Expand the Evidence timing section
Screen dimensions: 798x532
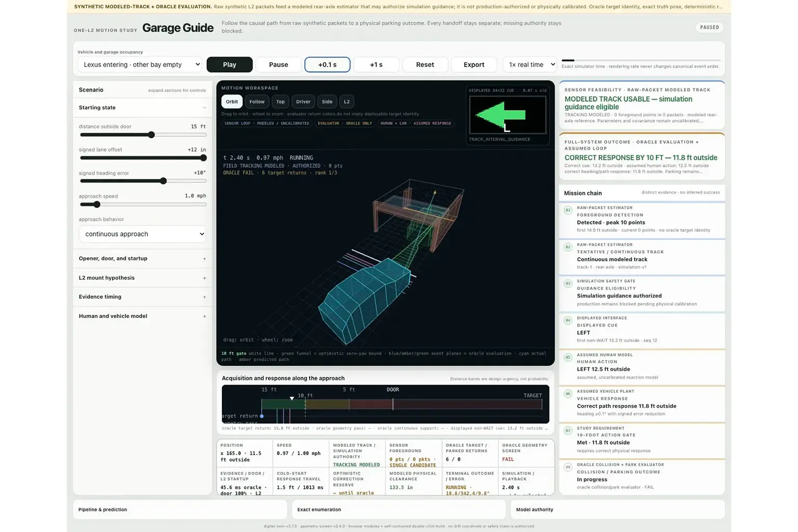(142, 297)
